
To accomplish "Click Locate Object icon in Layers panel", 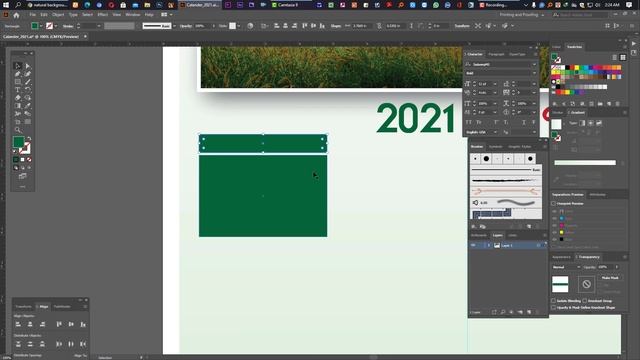I will click(x=503, y=312).
